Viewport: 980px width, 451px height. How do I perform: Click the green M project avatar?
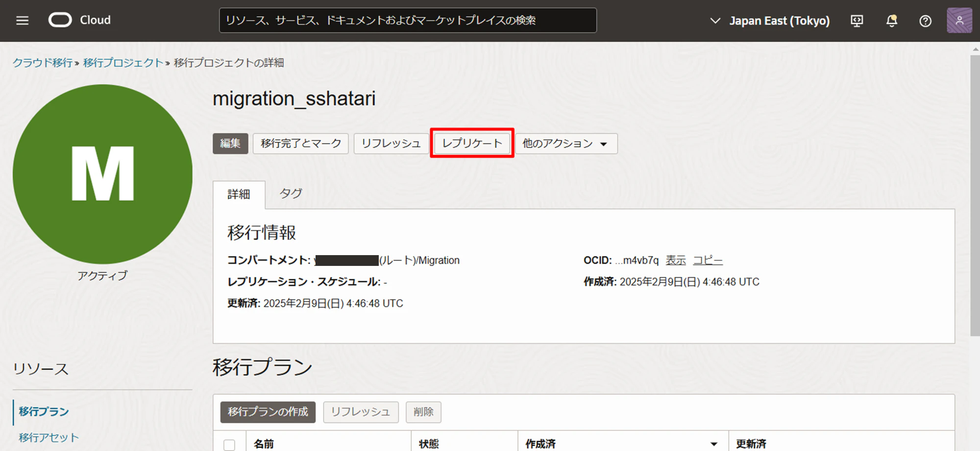click(103, 174)
